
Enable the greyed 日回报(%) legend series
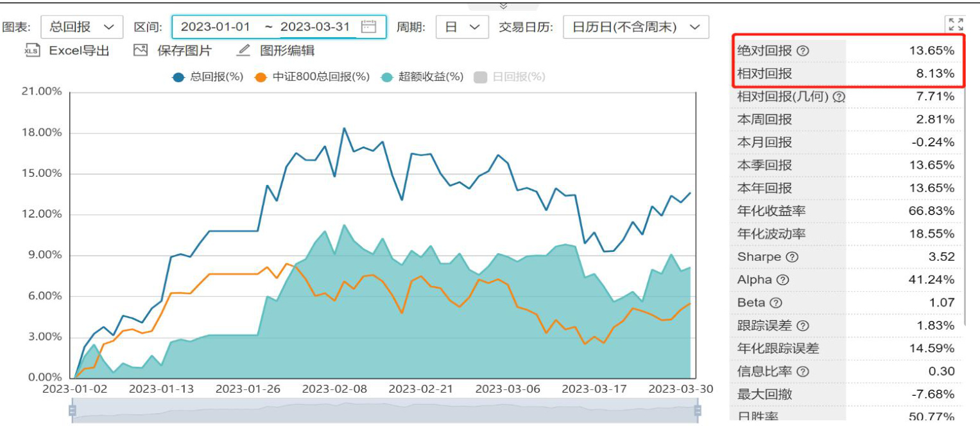point(510,77)
